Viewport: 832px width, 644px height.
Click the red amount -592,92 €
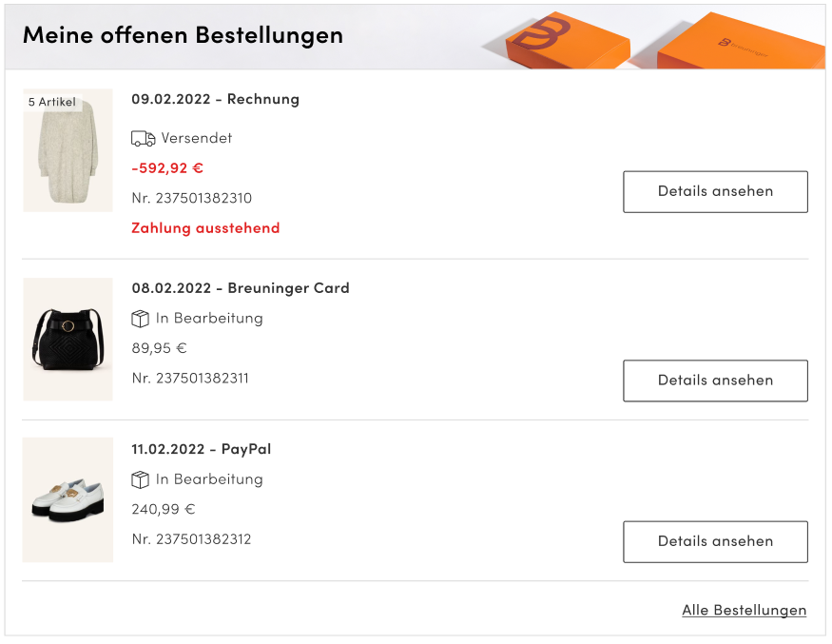(x=167, y=168)
